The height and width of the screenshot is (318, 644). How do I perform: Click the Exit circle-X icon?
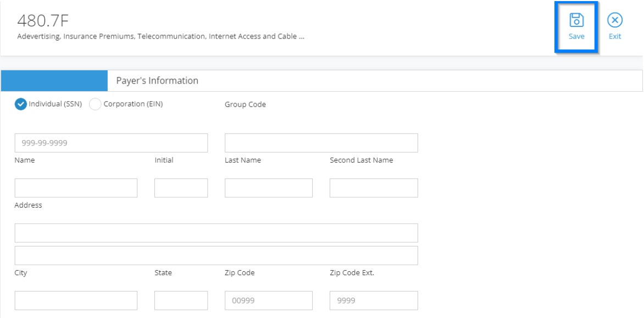coord(615,20)
